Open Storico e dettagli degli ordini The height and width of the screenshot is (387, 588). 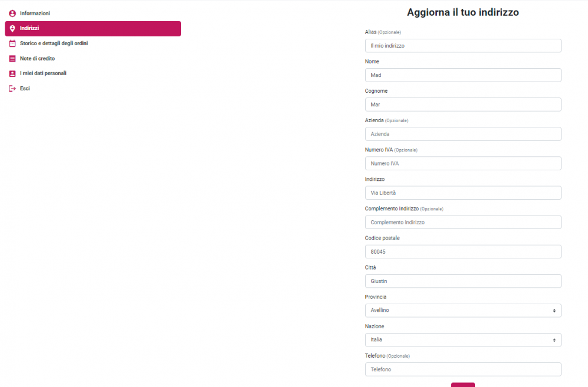54,43
